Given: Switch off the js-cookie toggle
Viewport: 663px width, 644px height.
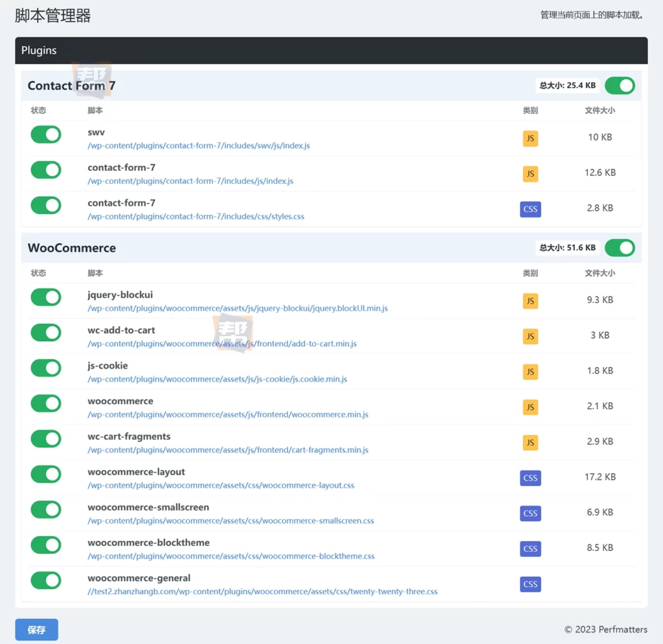Looking at the screenshot, I should click(46, 368).
